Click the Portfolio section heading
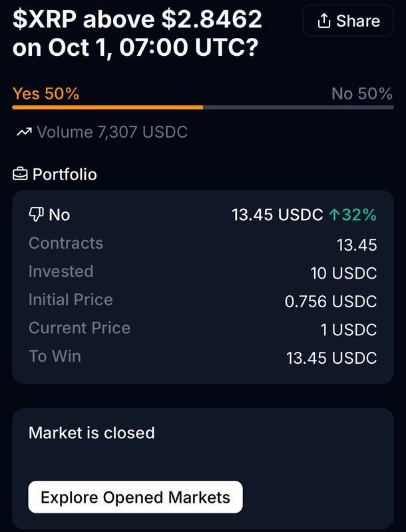Image resolution: width=406 pixels, height=532 pixels. click(x=65, y=174)
